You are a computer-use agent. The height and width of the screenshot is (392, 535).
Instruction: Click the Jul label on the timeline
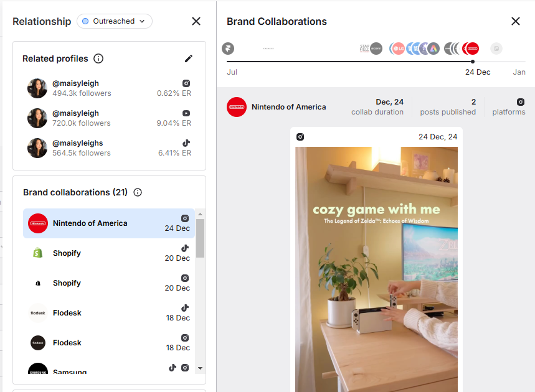[x=232, y=72]
